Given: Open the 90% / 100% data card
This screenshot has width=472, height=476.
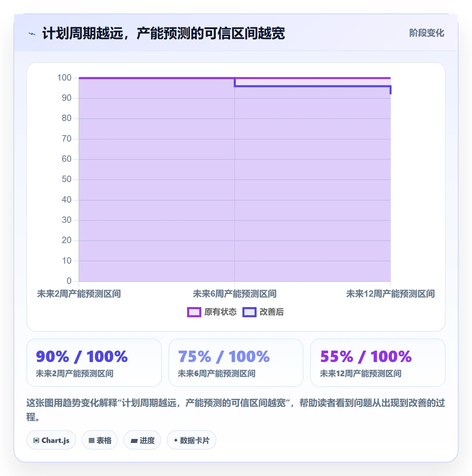Looking at the screenshot, I should 94,363.
